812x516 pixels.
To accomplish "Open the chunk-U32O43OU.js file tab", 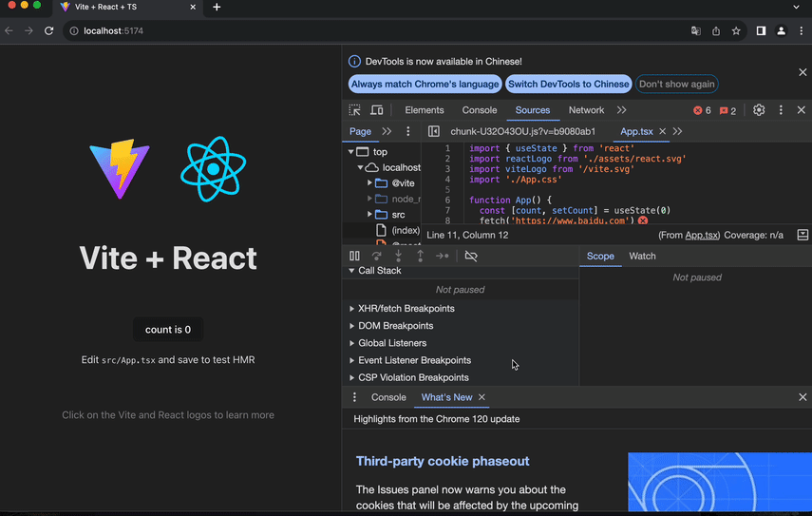I will [522, 131].
